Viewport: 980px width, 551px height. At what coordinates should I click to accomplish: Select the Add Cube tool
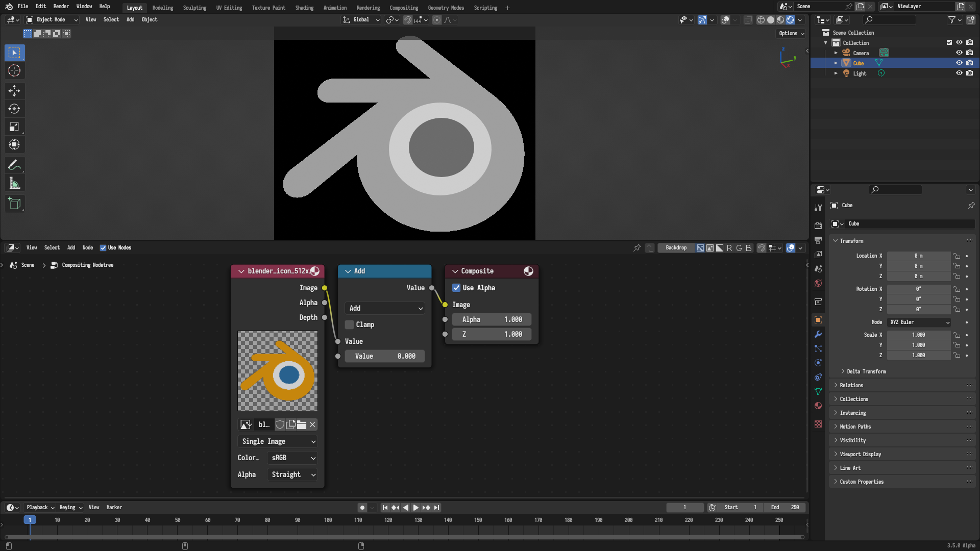point(14,203)
